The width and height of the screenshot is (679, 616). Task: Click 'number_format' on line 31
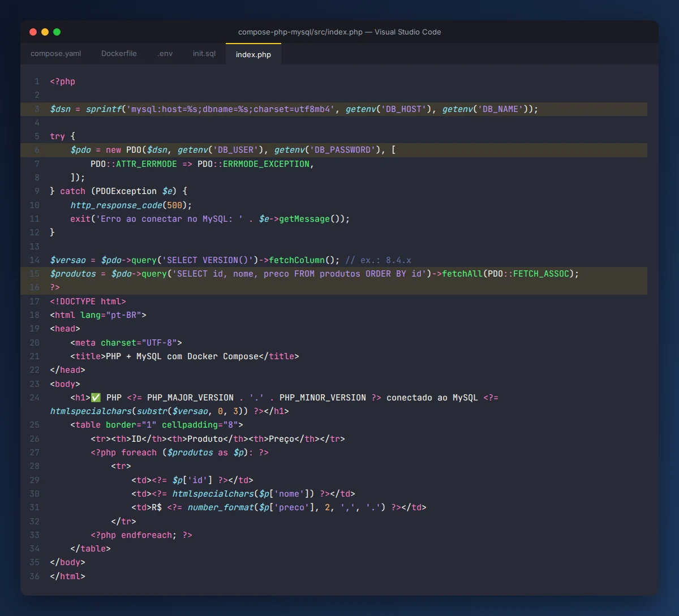[x=221, y=507]
